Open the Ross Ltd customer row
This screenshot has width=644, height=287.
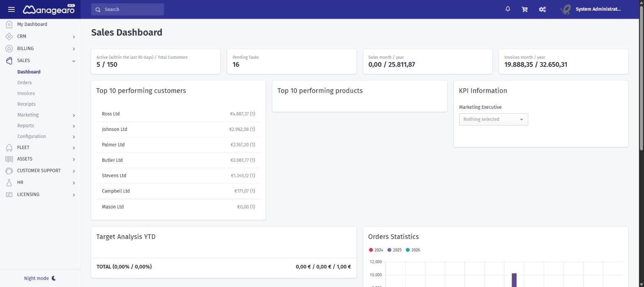(178, 114)
